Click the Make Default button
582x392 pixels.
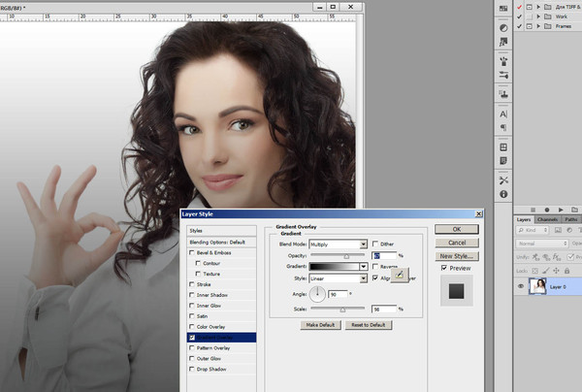tap(320, 325)
